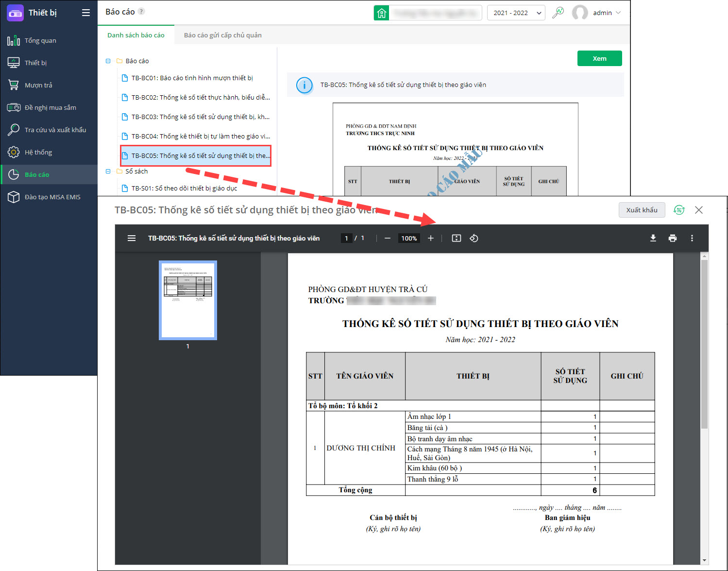728x571 pixels.
Task: Open Tra cứu và xuất khẩu
Action: [x=49, y=130]
